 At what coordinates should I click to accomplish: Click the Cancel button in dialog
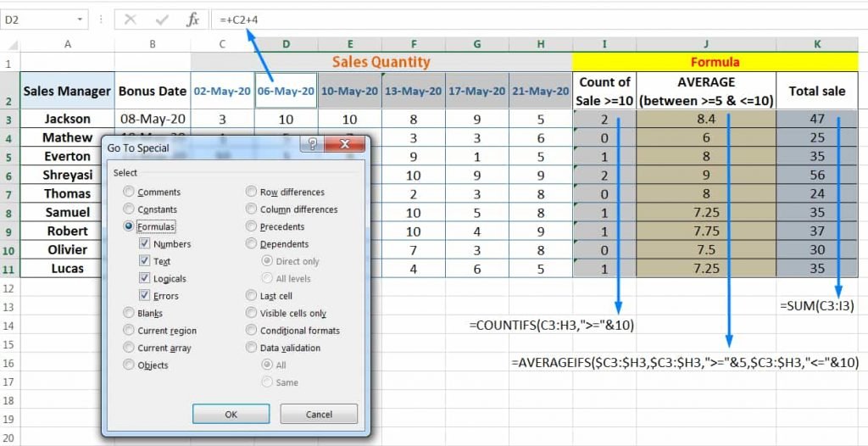click(319, 415)
